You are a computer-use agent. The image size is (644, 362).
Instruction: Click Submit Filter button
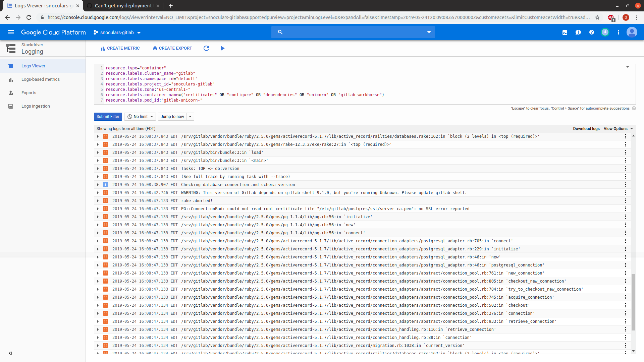click(108, 117)
